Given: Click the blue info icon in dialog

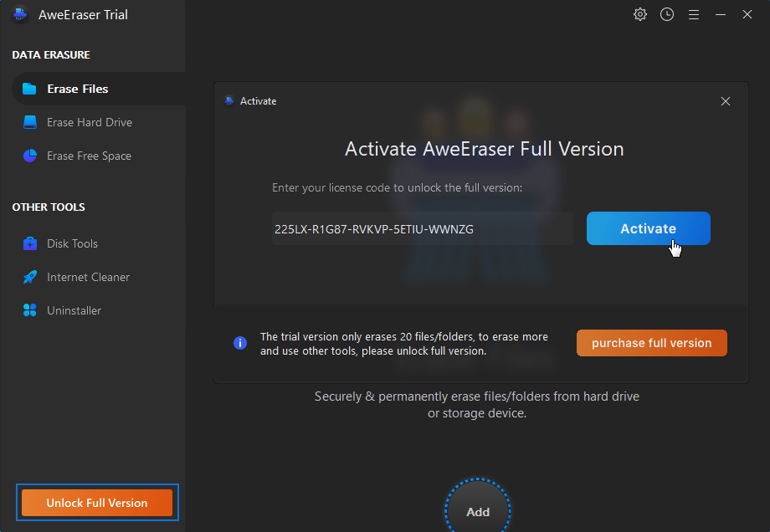Looking at the screenshot, I should click(x=240, y=343).
